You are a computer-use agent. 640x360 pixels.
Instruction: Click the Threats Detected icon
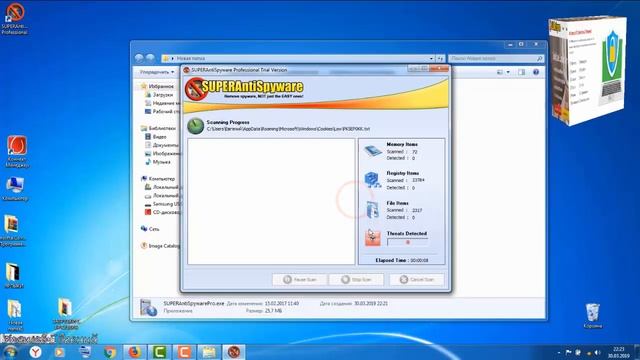click(x=372, y=238)
